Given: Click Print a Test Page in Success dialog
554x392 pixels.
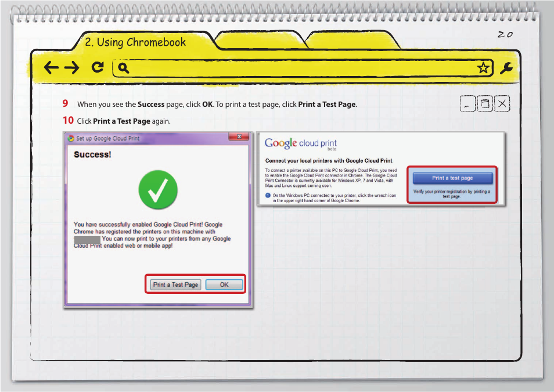Looking at the screenshot, I should point(175,285).
